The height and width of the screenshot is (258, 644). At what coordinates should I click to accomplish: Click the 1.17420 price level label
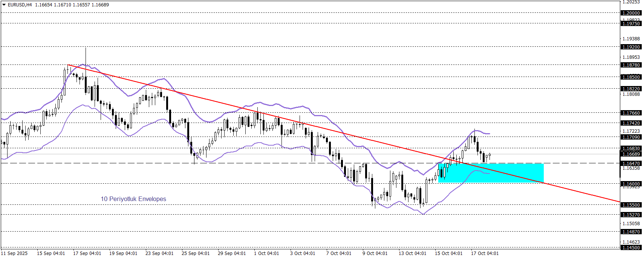click(631, 123)
